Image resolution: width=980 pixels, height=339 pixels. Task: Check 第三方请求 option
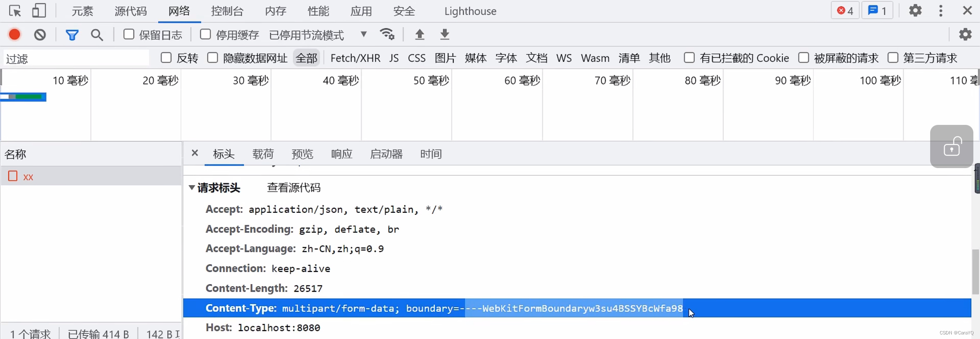pyautogui.click(x=893, y=58)
